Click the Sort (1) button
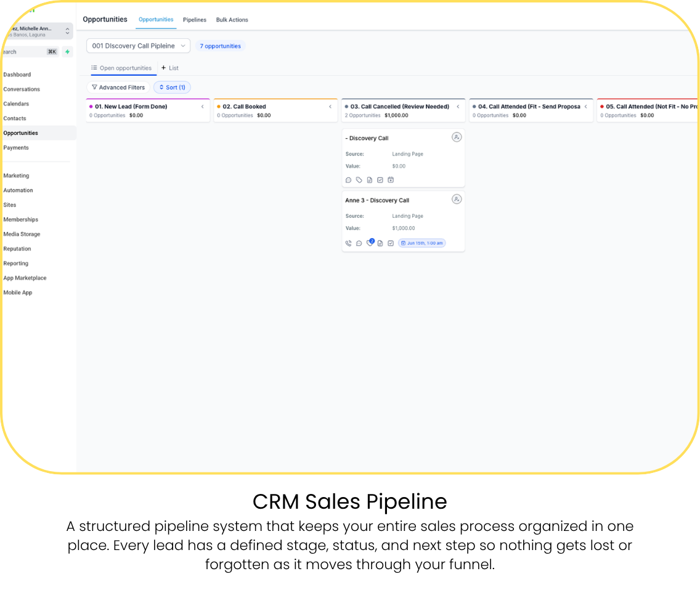The image size is (700, 600). point(173,88)
